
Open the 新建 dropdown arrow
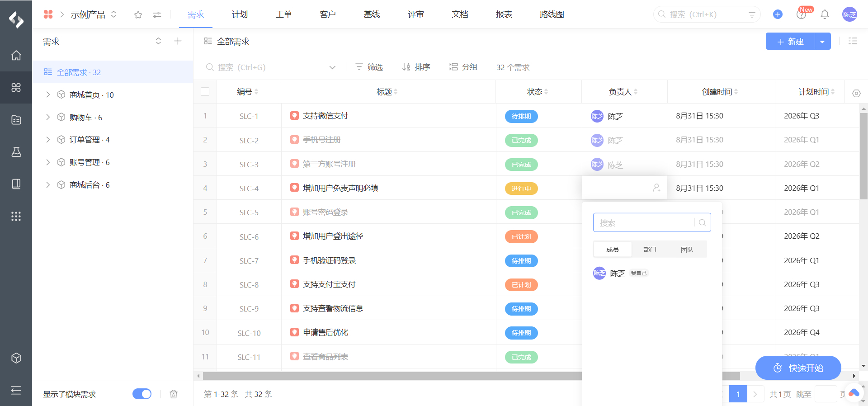point(823,42)
